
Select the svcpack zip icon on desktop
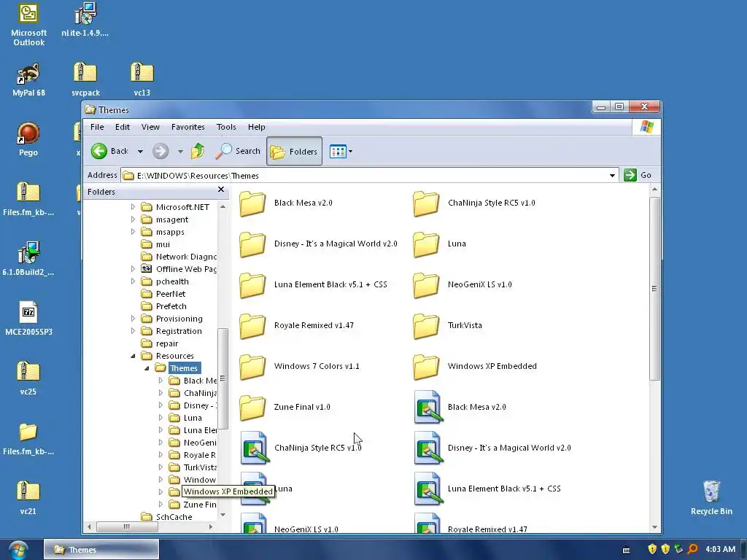(86, 80)
